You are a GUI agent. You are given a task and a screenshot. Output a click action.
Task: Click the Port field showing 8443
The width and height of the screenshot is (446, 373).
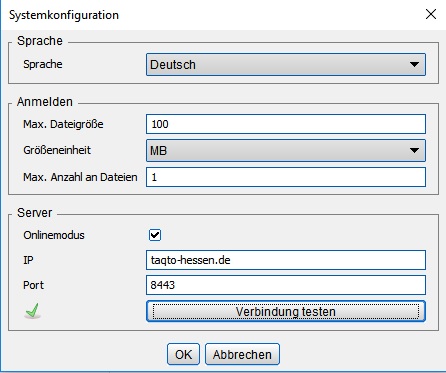pos(286,285)
